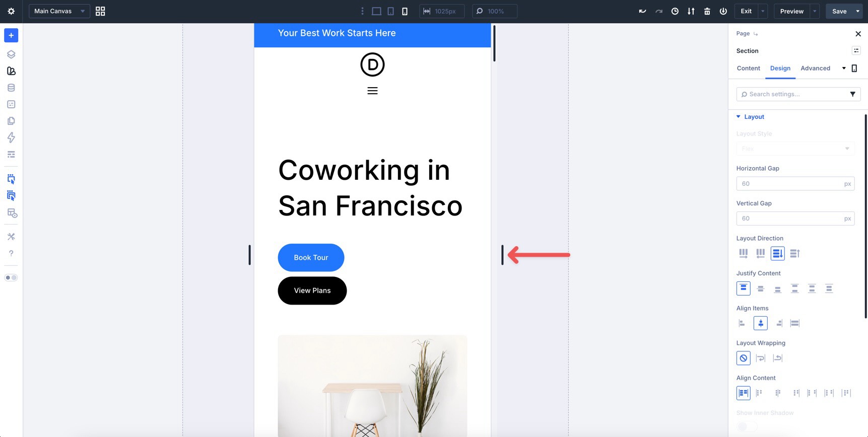Click the Divi logo in header
Image resolution: width=868 pixels, height=437 pixels.
(372, 64)
